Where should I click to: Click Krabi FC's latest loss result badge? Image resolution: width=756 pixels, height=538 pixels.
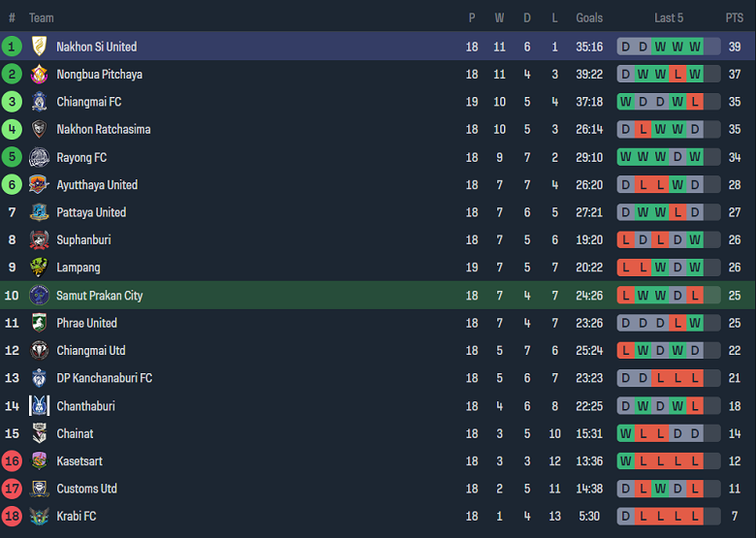click(x=695, y=517)
